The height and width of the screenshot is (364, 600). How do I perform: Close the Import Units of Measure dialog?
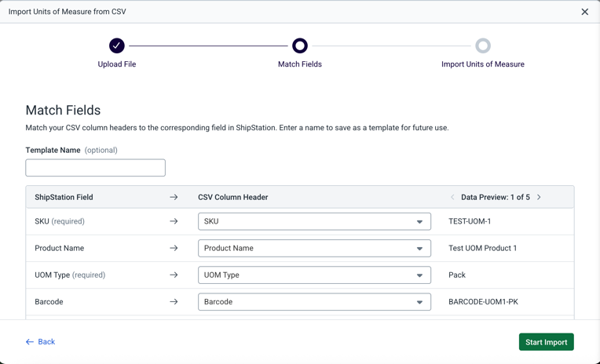coord(585,12)
